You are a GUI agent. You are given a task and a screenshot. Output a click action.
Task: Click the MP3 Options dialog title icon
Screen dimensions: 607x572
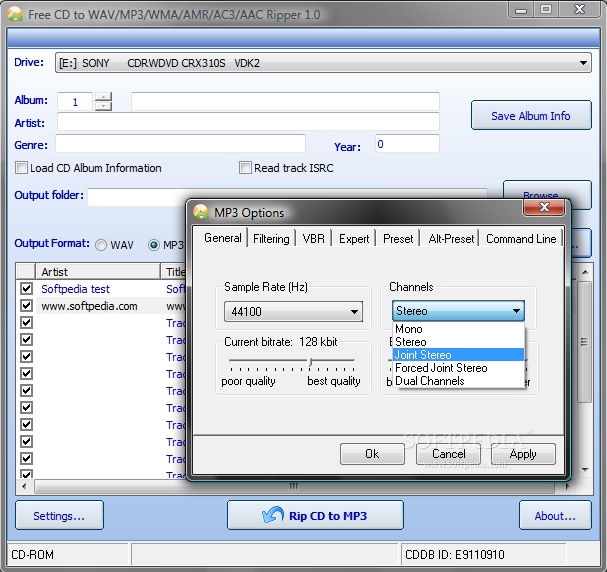coord(201,212)
